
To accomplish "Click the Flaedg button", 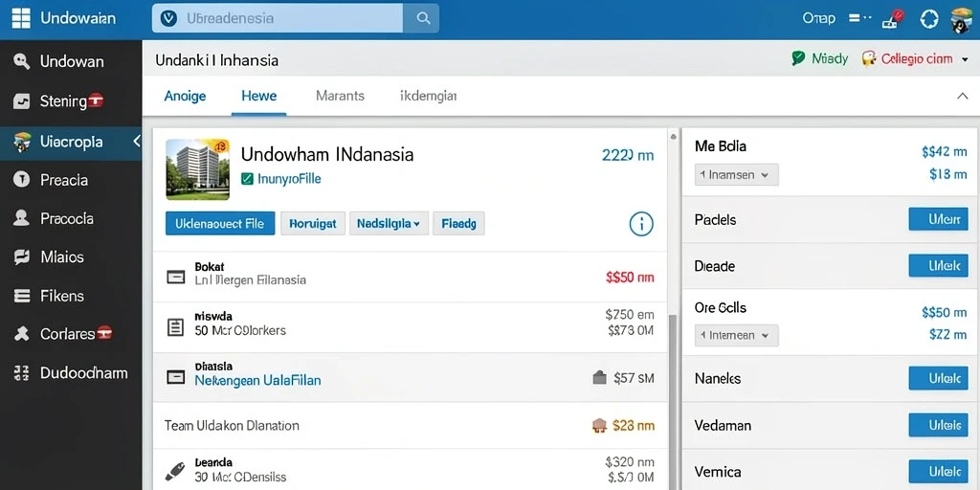I will click(458, 223).
